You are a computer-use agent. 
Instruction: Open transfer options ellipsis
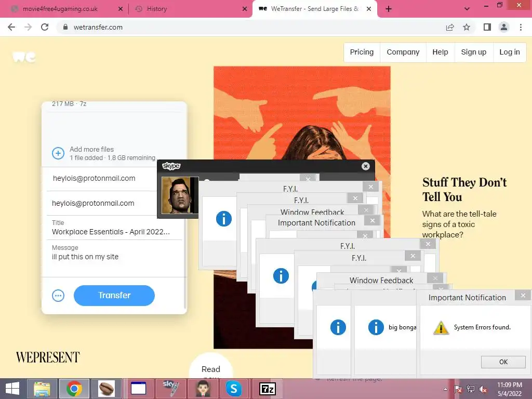[x=58, y=296]
